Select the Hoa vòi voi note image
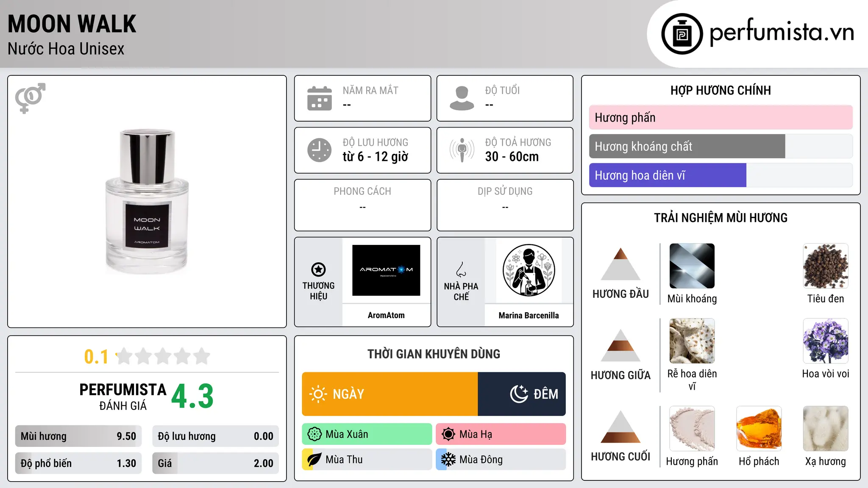868x488 pixels. coord(826,341)
